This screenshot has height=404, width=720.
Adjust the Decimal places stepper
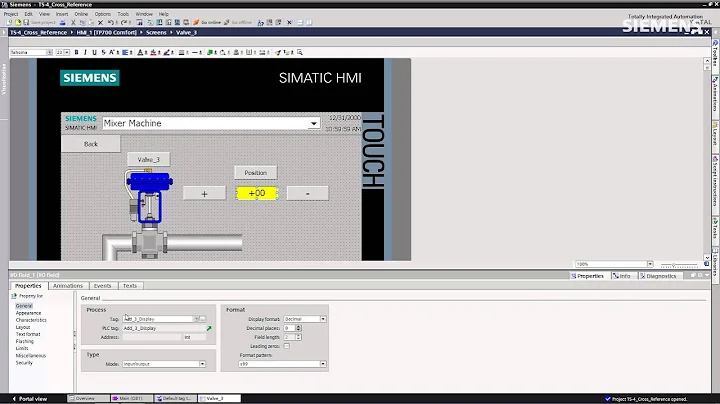[298, 328]
